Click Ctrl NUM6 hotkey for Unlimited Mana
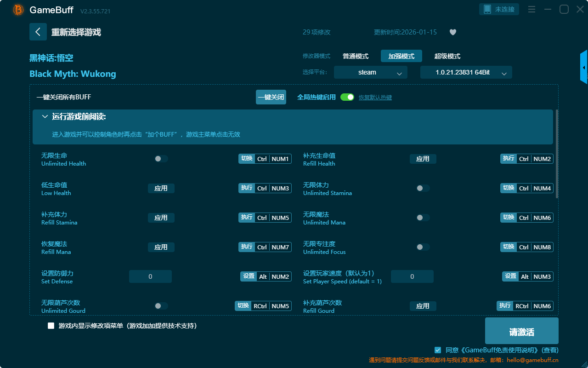 click(527, 218)
